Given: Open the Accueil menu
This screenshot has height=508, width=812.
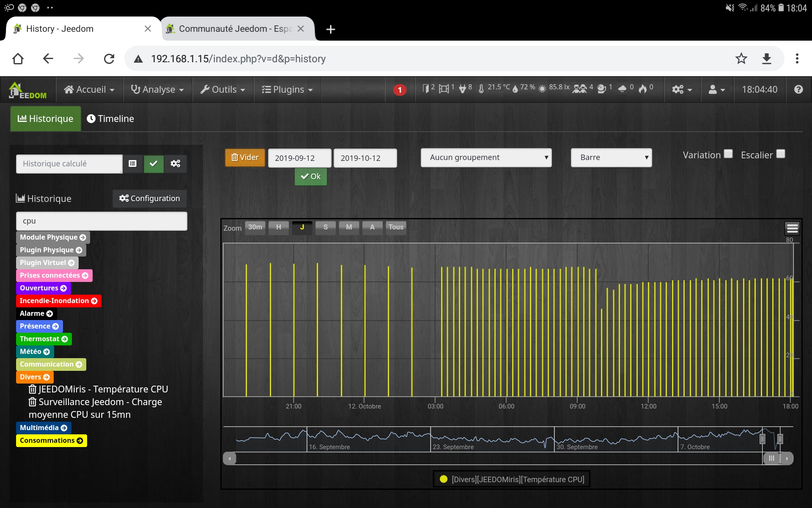Looking at the screenshot, I should [x=89, y=89].
